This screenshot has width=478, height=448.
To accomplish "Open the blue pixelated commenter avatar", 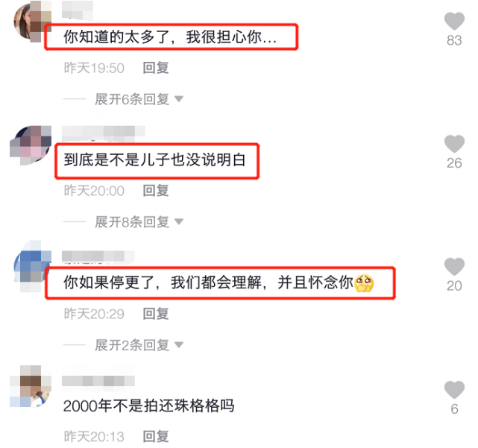I will (32, 267).
